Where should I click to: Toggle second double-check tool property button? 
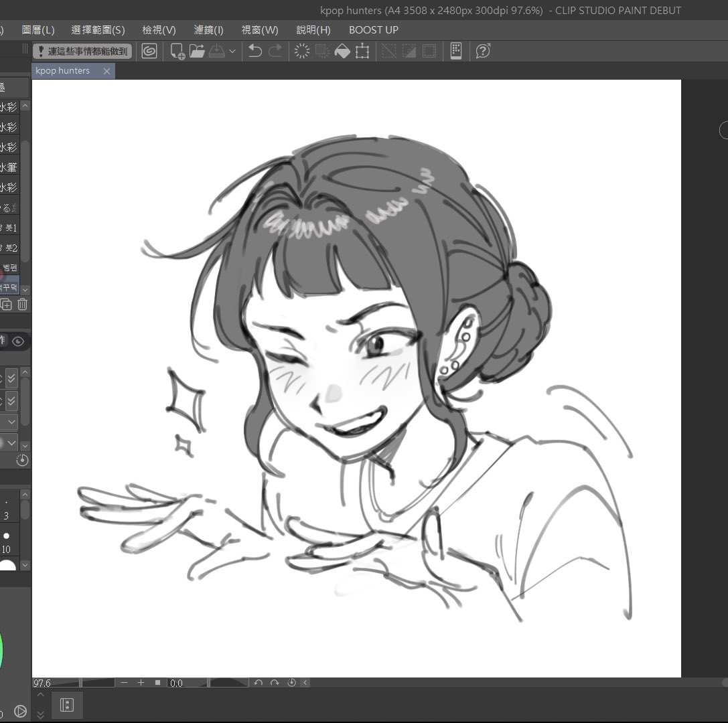tap(11, 400)
